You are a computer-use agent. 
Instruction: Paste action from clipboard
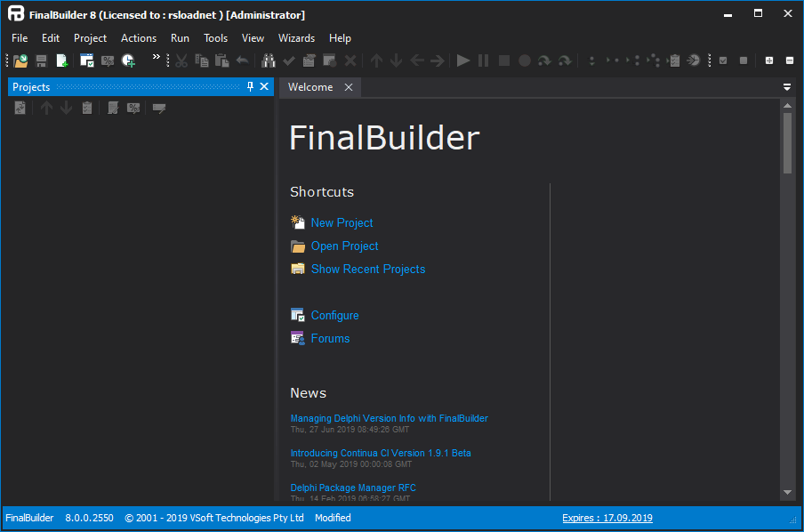tap(221, 60)
